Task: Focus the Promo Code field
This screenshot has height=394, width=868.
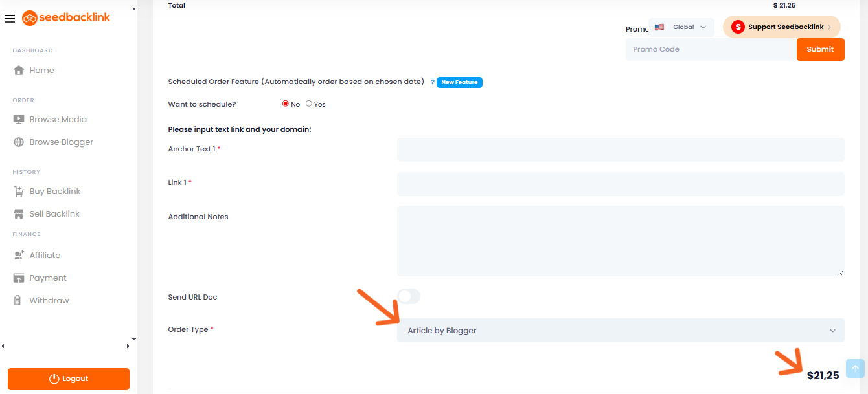Action: (711, 49)
